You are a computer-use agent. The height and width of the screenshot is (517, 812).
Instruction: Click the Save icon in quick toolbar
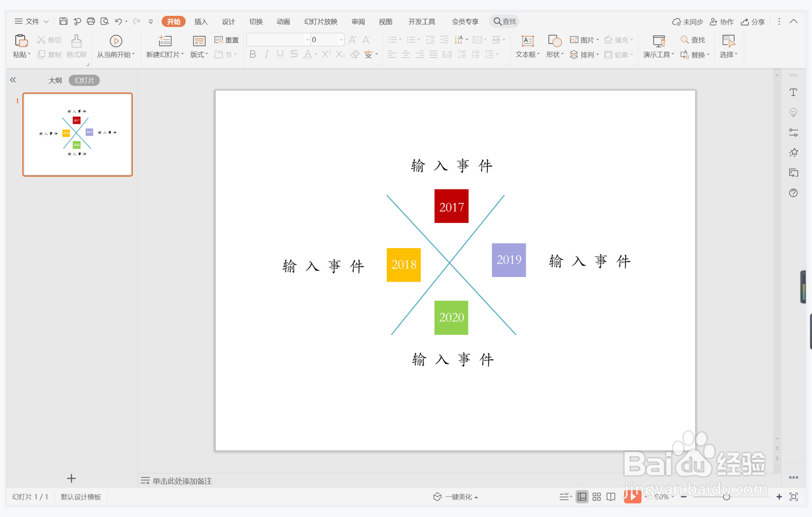coord(63,21)
